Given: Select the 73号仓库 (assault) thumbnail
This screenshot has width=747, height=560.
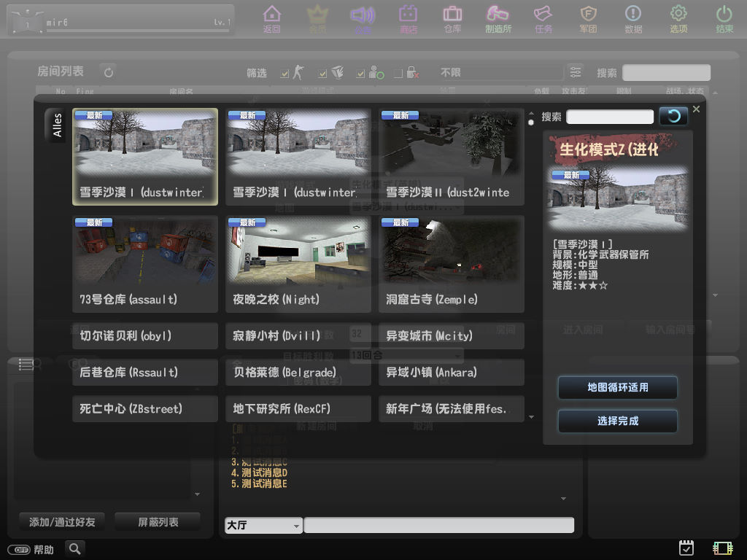Looking at the screenshot, I should [145, 264].
